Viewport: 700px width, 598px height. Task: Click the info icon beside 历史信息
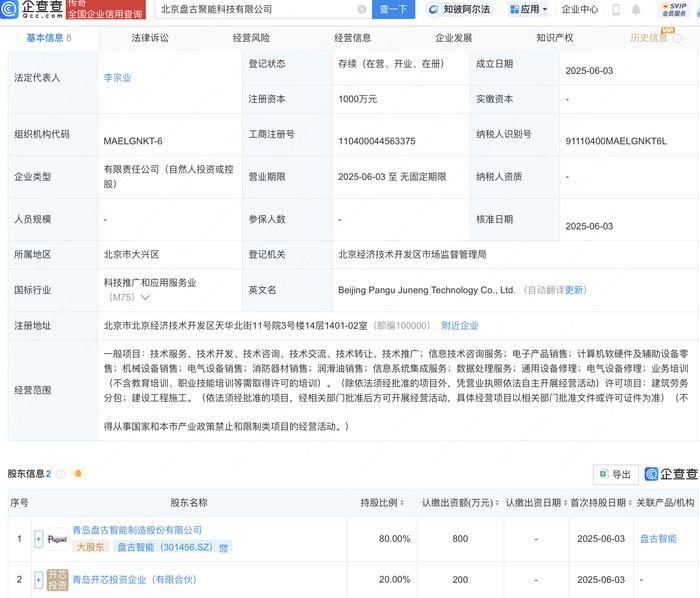(x=678, y=38)
